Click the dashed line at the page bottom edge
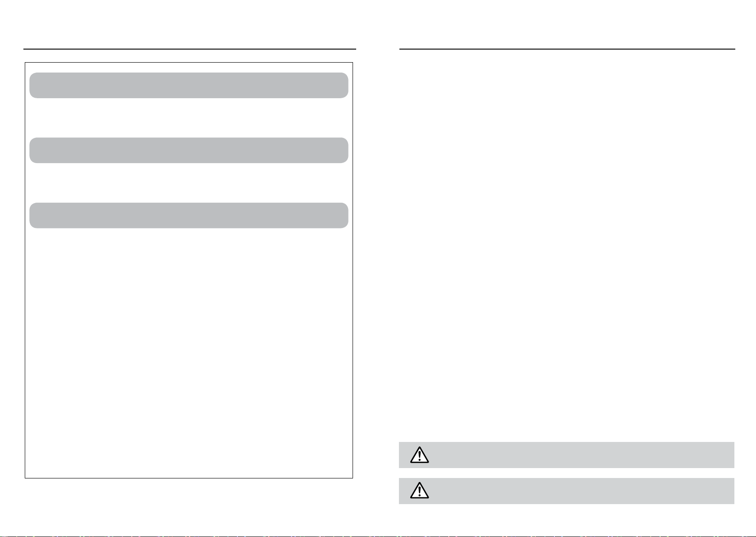 [x=378, y=536]
